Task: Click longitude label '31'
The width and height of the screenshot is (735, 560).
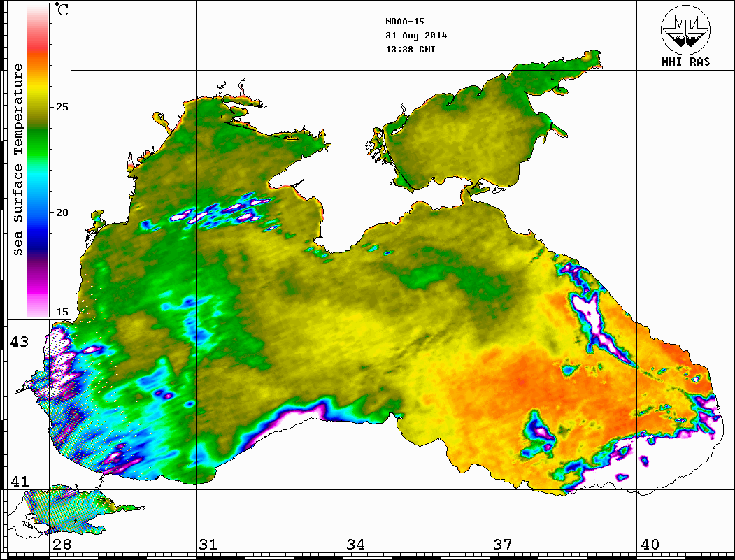Action: coord(208,545)
